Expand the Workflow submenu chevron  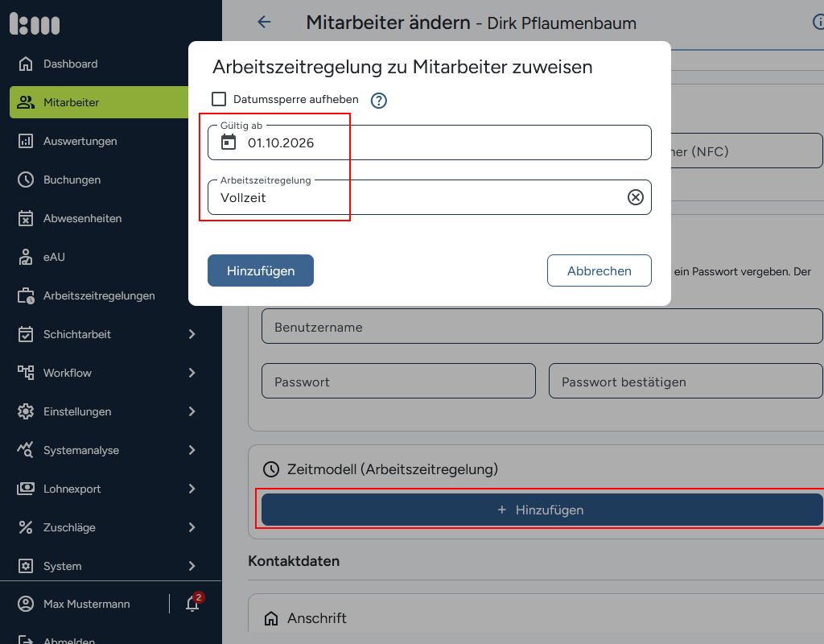pyautogui.click(x=192, y=373)
